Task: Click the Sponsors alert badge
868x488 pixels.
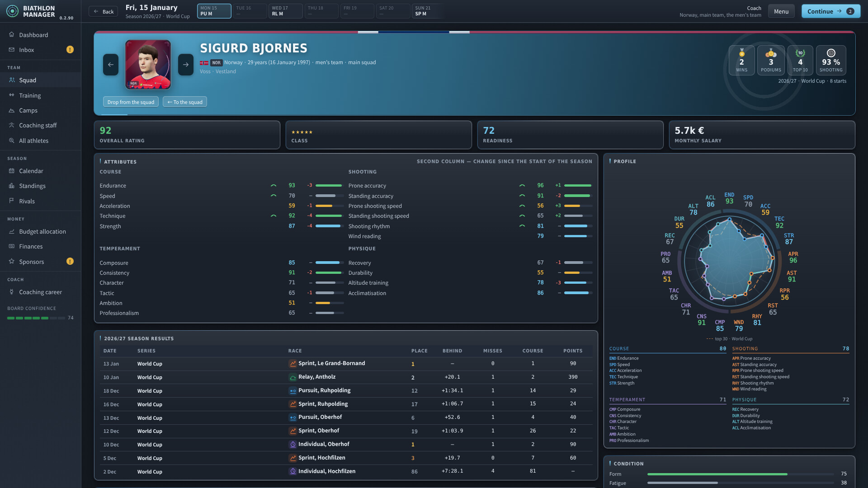Action: click(x=70, y=261)
